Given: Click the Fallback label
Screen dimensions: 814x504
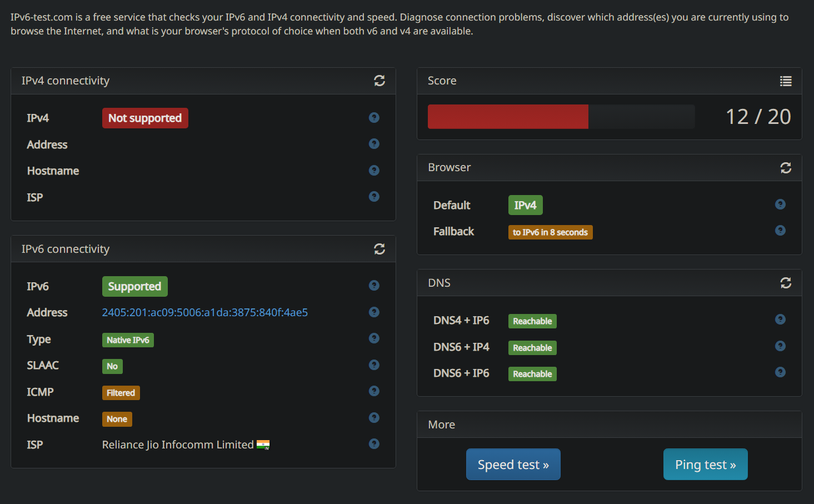Looking at the screenshot, I should [453, 231].
